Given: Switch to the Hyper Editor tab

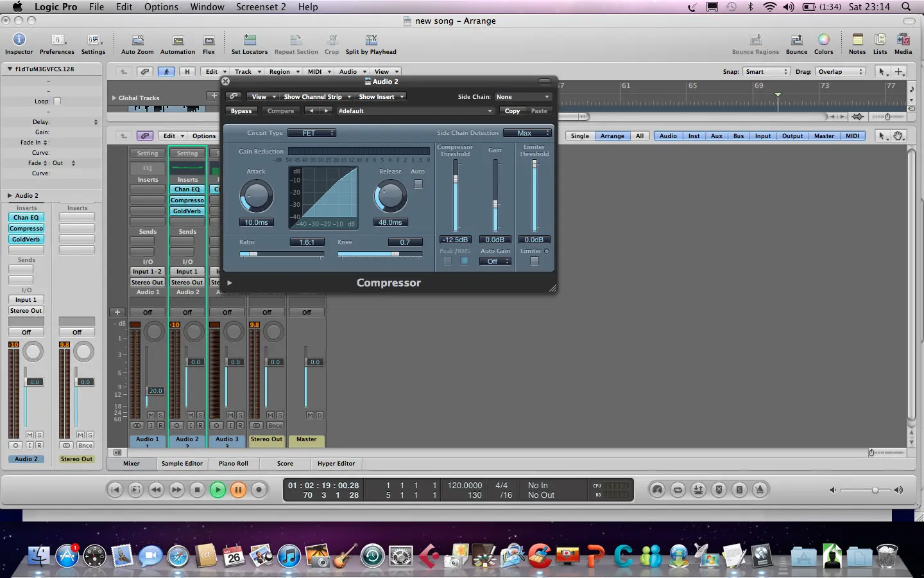Looking at the screenshot, I should 336,464.
